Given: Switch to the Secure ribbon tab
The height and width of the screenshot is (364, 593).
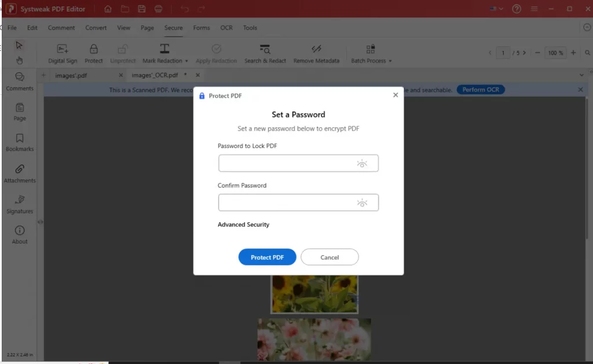Looking at the screenshot, I should click(173, 27).
